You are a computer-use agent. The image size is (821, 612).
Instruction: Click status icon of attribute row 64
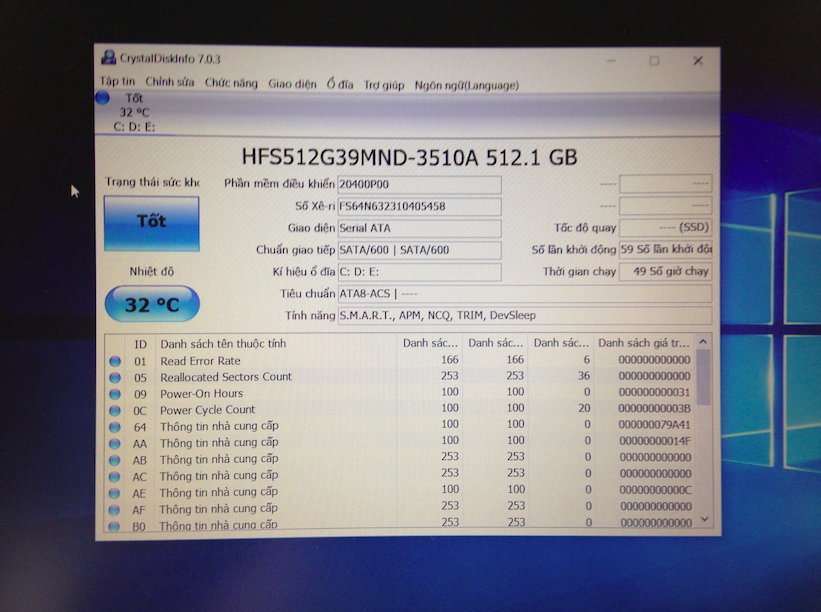[115, 427]
